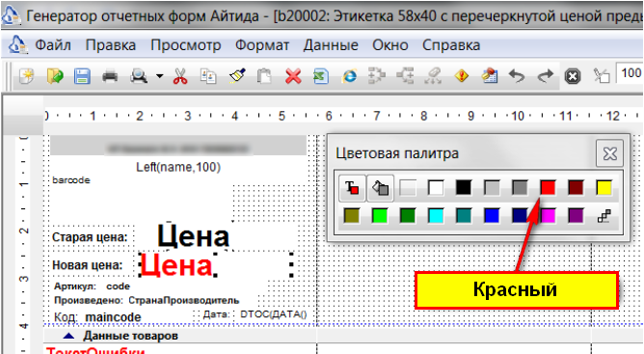Select the black Цена field
This screenshot has width=644, height=354.
point(193,237)
